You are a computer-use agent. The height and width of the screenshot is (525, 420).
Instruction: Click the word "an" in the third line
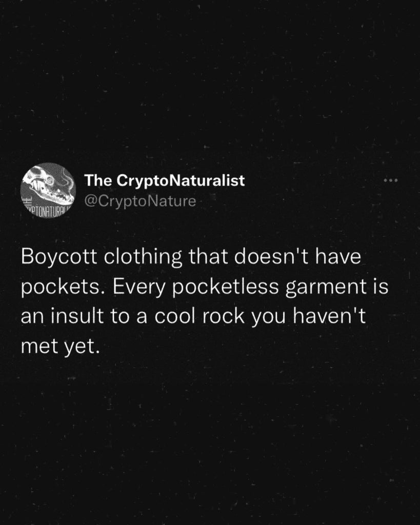click(x=32, y=317)
